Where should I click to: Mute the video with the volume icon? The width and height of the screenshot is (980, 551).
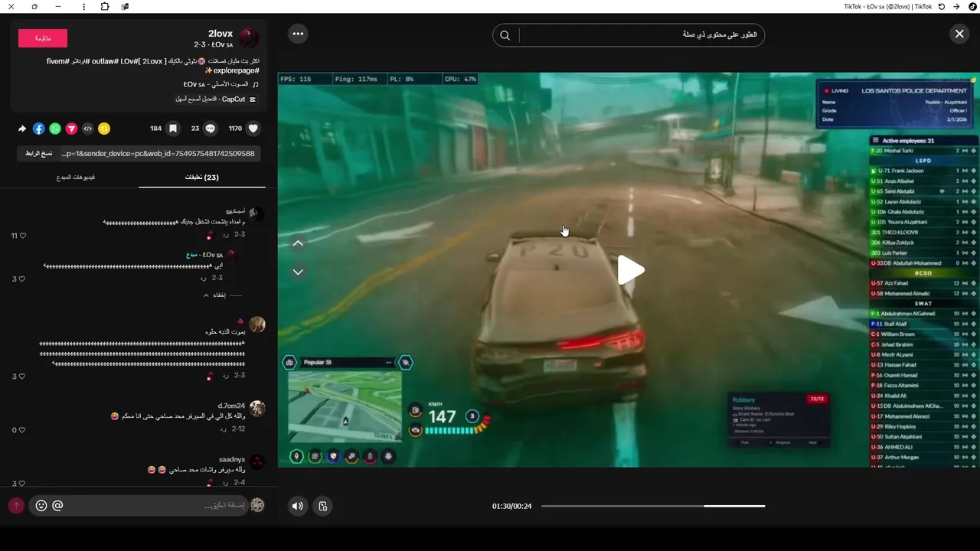click(x=298, y=506)
